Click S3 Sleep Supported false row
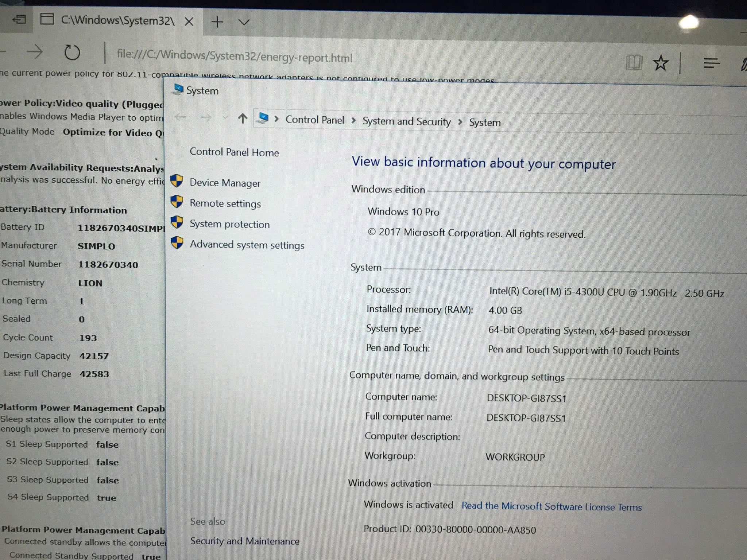Image resolution: width=747 pixels, height=560 pixels. click(x=63, y=480)
